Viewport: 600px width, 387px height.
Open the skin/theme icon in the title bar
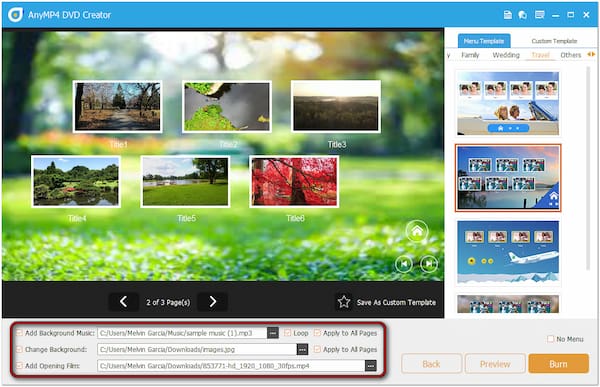[x=522, y=15]
